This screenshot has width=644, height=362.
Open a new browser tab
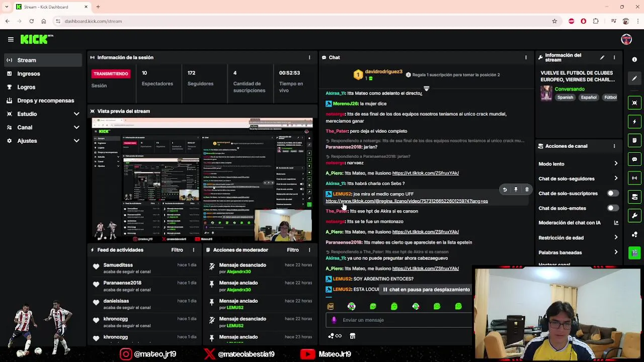[98, 7]
